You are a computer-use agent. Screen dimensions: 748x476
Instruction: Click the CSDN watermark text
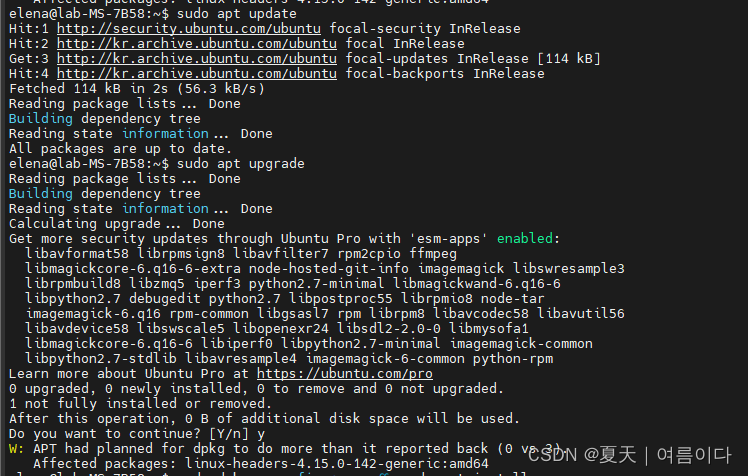pos(629,455)
